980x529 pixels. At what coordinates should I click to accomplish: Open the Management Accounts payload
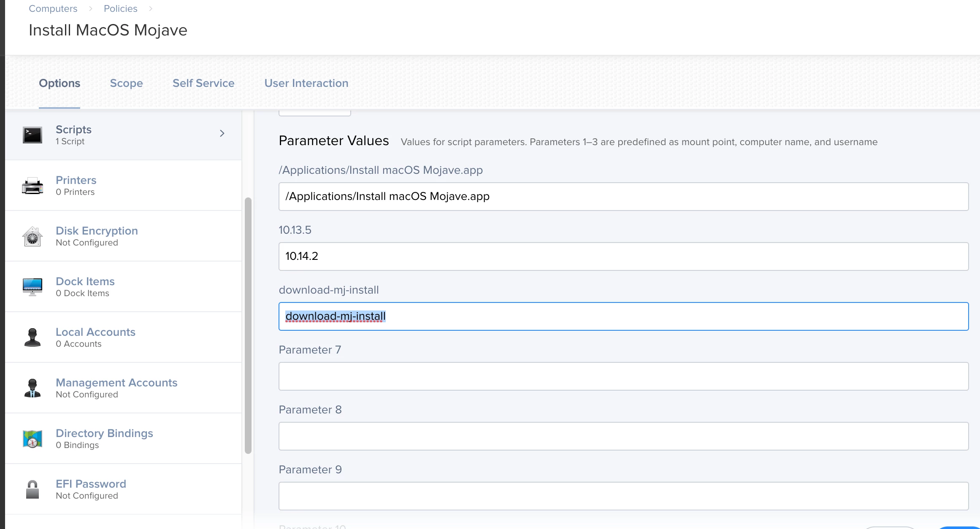coord(124,388)
